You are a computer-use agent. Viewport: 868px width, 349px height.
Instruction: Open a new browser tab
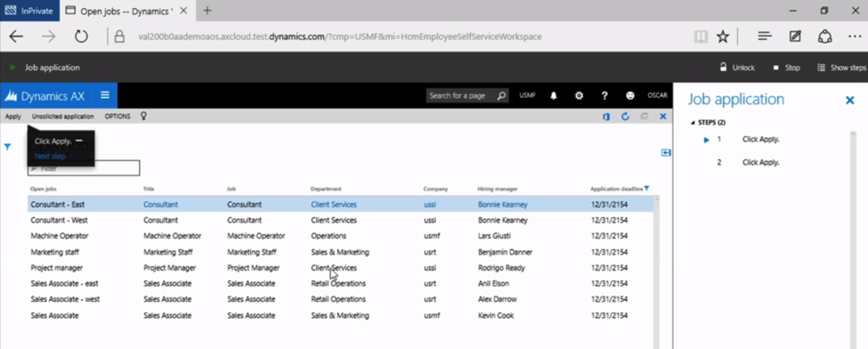[207, 11]
